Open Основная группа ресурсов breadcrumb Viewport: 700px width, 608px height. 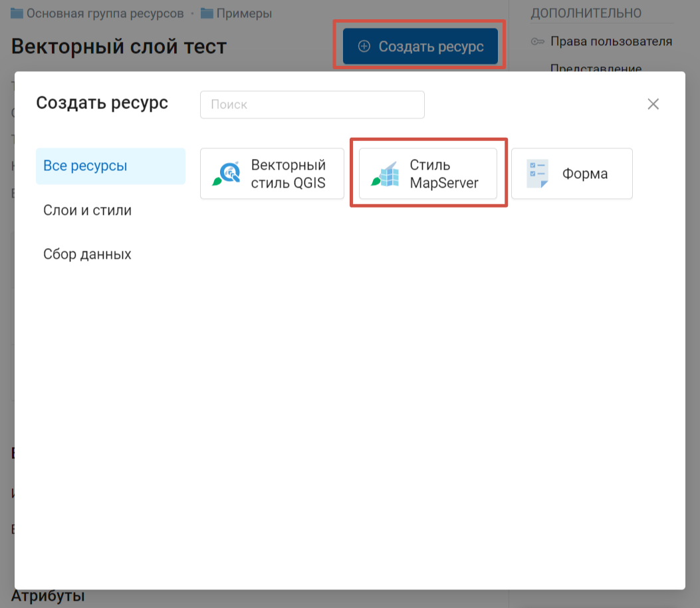click(105, 13)
